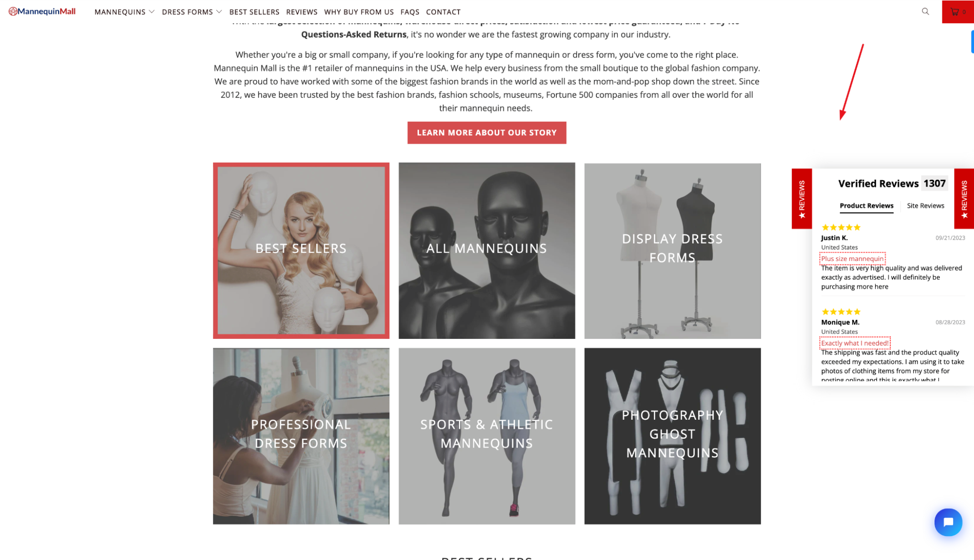The height and width of the screenshot is (560, 974).
Task: Expand the Dress Forms dropdown menu
Action: coord(192,12)
